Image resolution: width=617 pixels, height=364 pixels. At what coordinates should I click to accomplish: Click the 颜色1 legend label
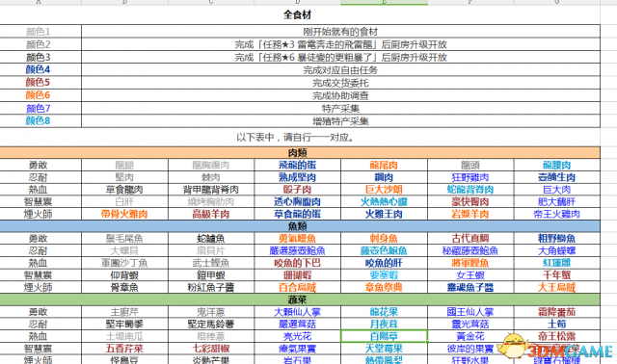tap(39, 32)
